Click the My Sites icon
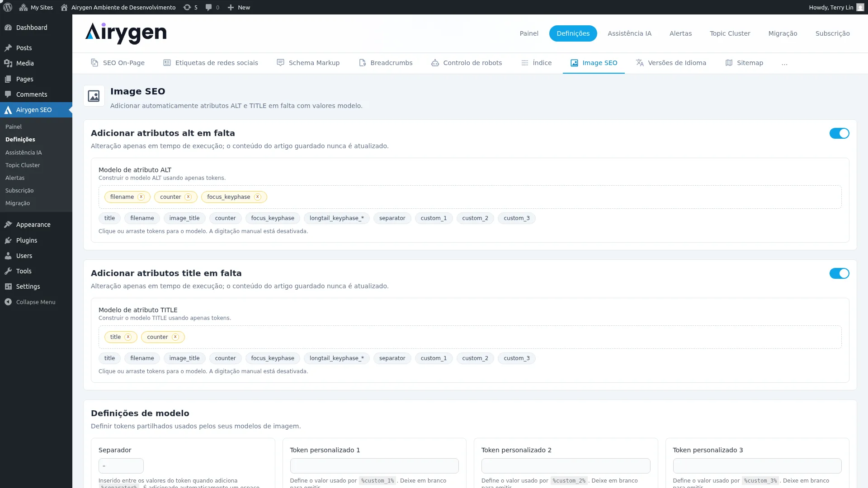The image size is (868, 488). point(24,7)
